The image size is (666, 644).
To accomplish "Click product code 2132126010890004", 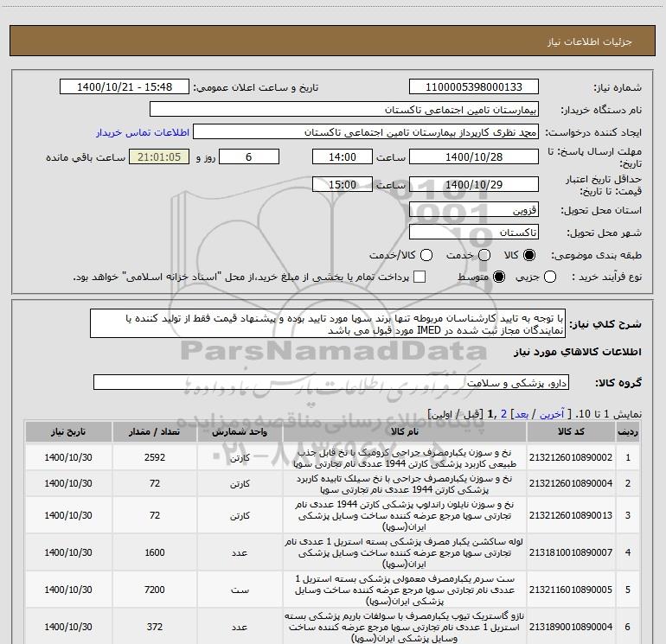I will pos(571,483).
